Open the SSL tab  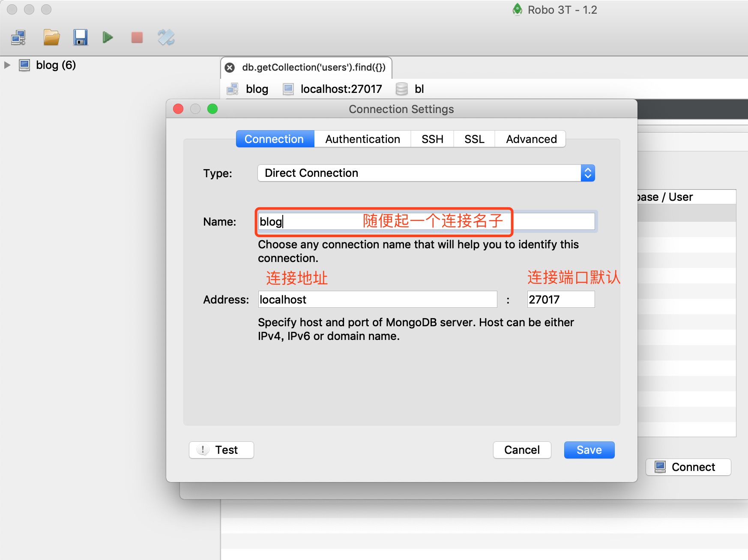(474, 139)
